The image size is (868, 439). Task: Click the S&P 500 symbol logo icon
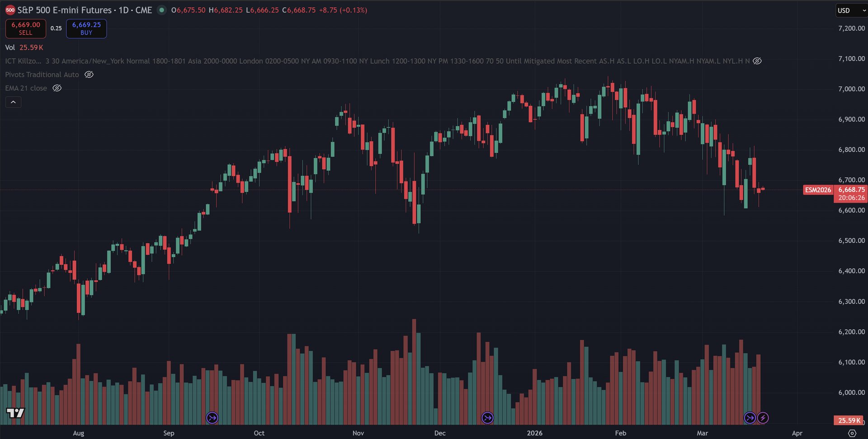click(x=10, y=10)
